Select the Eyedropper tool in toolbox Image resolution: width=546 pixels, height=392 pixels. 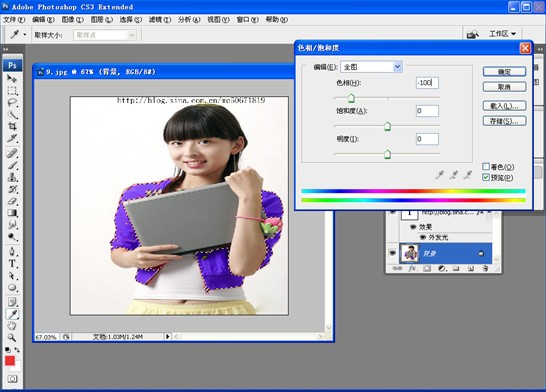[x=12, y=314]
